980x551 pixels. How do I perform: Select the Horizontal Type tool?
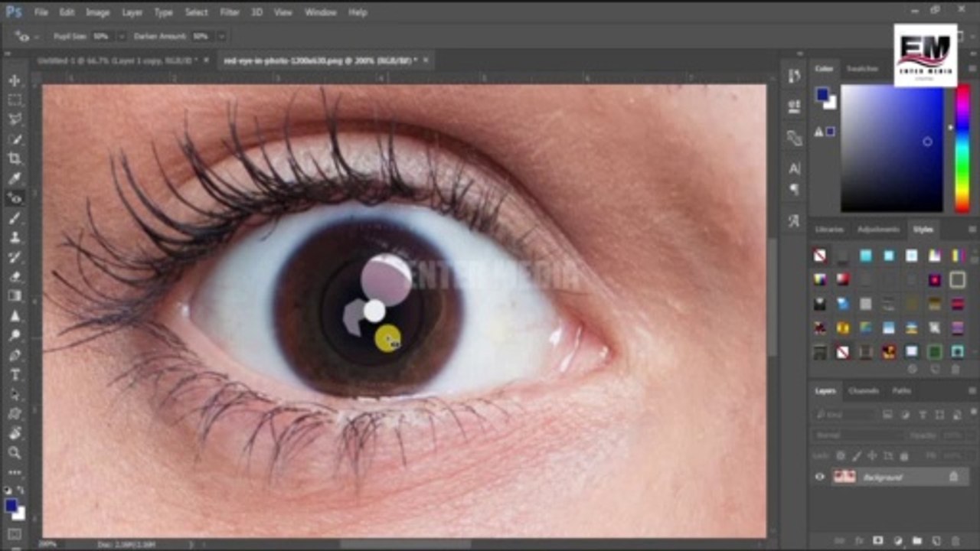point(15,375)
